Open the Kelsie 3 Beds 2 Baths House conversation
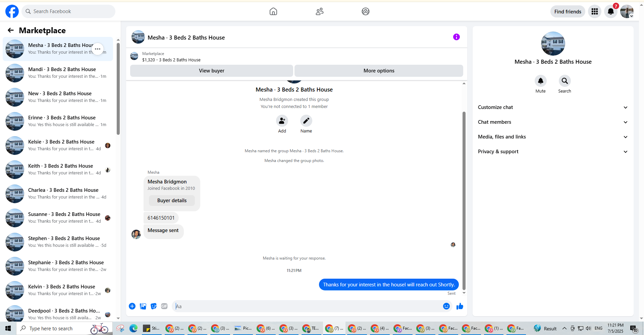The width and height of the screenshot is (644, 335). click(x=58, y=146)
